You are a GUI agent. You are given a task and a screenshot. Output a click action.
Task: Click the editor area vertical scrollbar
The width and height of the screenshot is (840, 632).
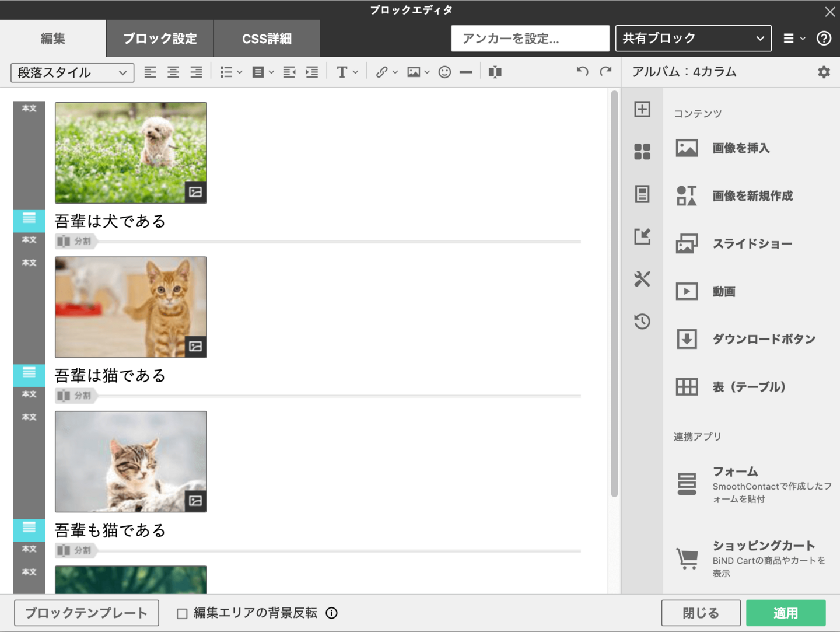pyautogui.click(x=614, y=294)
